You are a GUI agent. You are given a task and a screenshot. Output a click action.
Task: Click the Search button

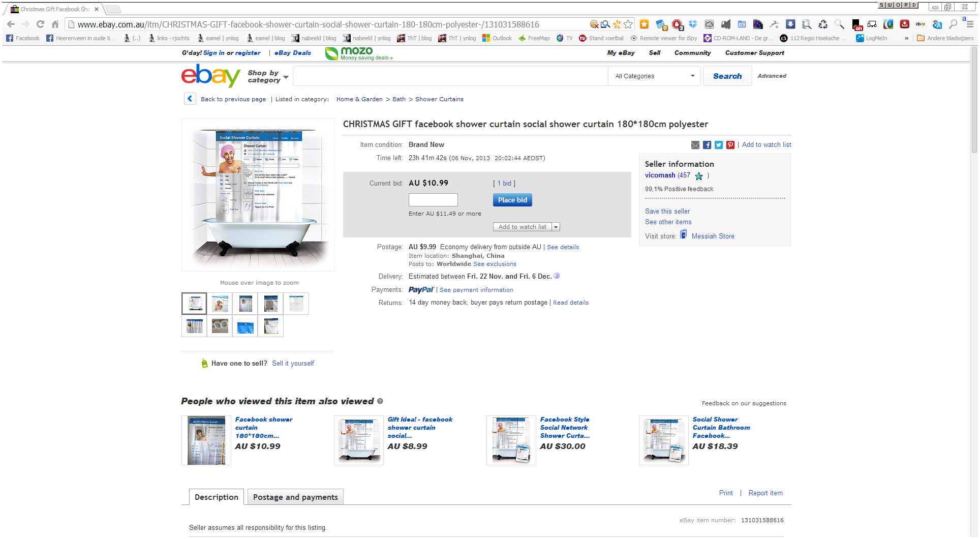pos(727,76)
